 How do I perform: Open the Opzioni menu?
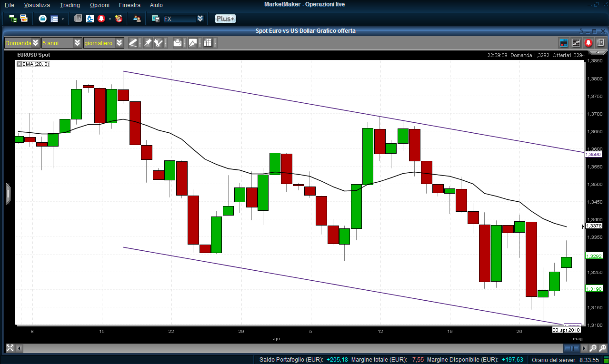tap(100, 5)
